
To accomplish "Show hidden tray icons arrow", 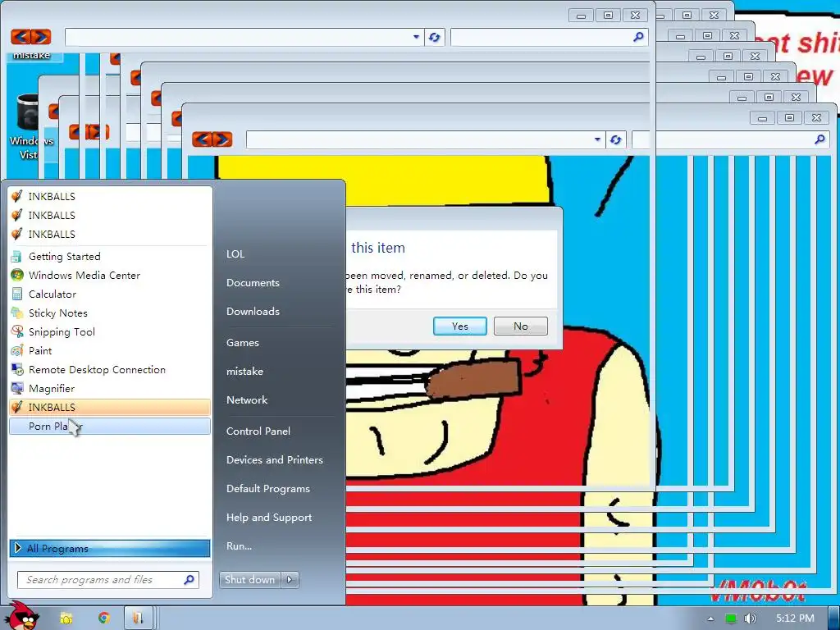I will [x=710, y=619].
